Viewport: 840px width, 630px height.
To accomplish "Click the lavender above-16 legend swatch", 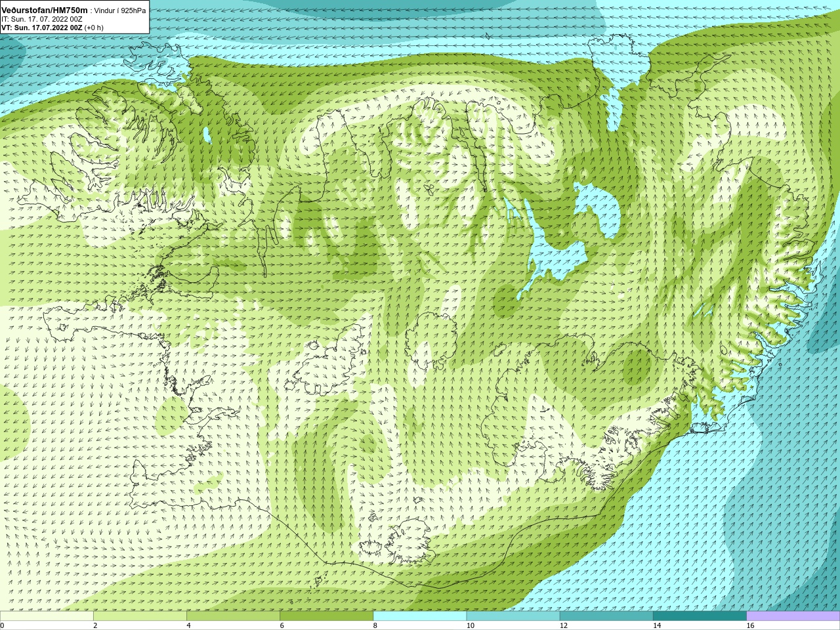I will coord(793,616).
